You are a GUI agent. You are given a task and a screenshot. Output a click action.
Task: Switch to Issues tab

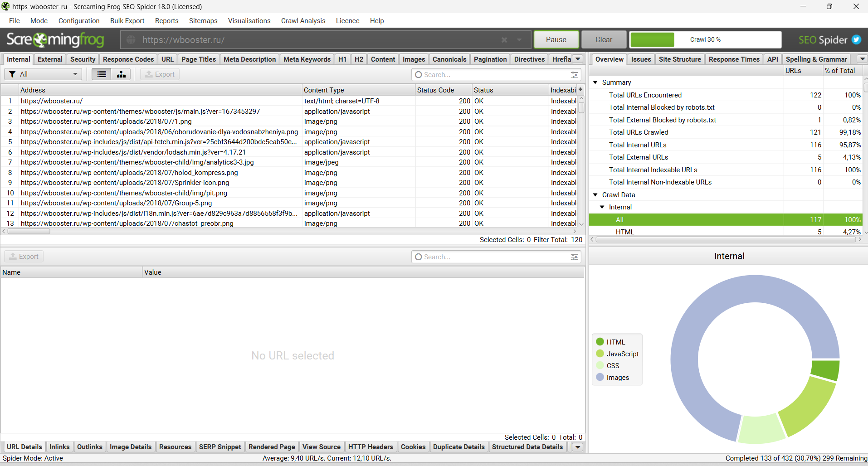[641, 59]
